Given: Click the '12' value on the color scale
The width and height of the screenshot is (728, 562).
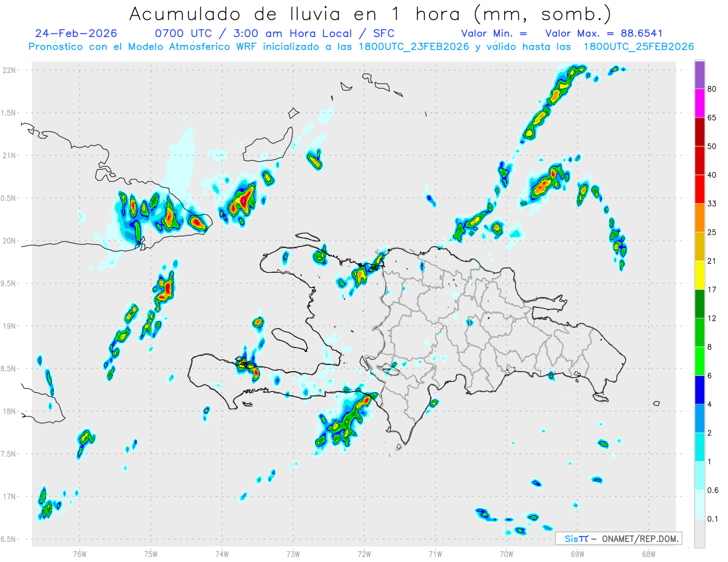Looking at the screenshot, I should 712,319.
